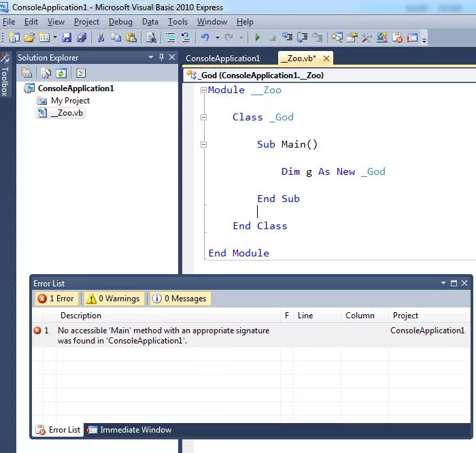Open Solution Explorer from the toolbar icon
Image resolution: width=476 pixels, height=453 pixels.
click(x=337, y=37)
